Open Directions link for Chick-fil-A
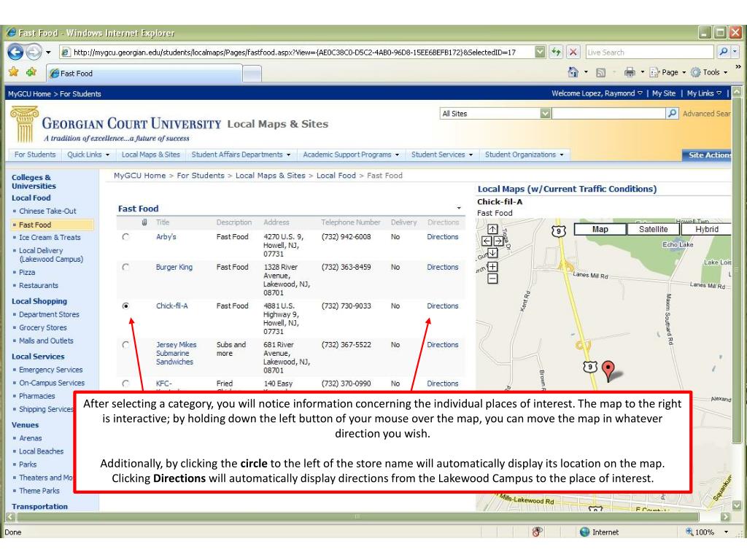 point(443,306)
